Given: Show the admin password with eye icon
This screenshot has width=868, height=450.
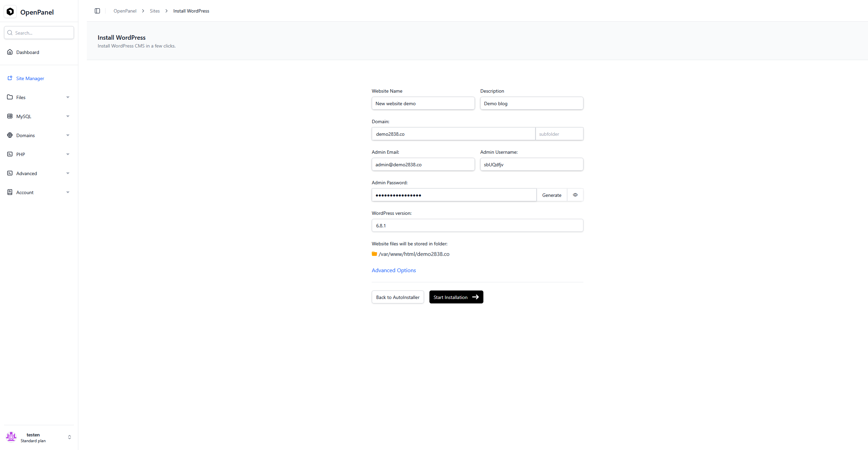Looking at the screenshot, I should (x=575, y=195).
